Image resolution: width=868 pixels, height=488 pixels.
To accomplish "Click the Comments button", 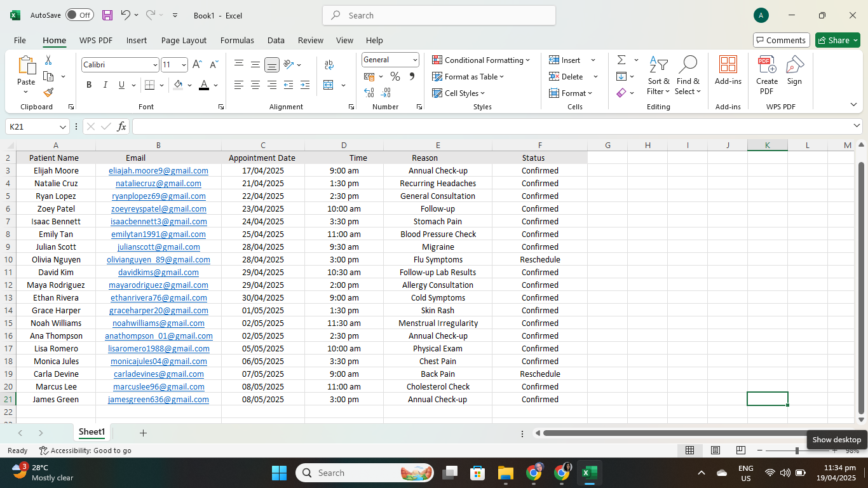I will click(x=782, y=40).
